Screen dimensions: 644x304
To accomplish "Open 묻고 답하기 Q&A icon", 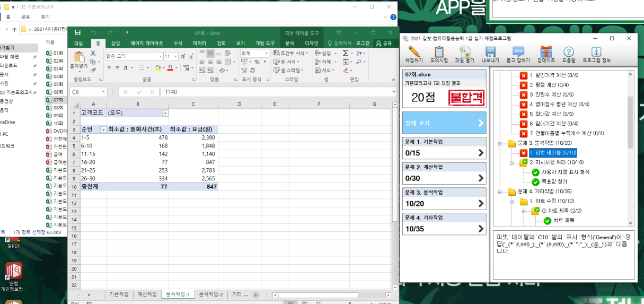I will (x=518, y=52).
